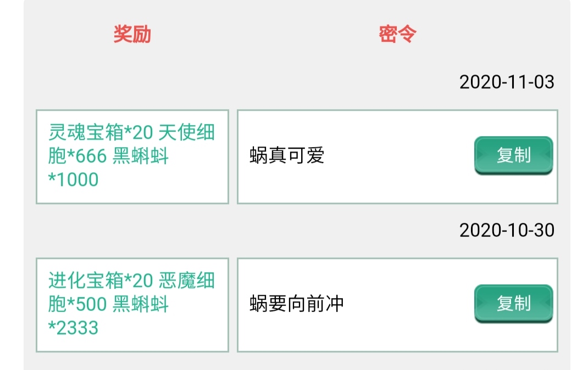Select the 2020-10-30 date label
588x370 pixels.
pyautogui.click(x=506, y=230)
